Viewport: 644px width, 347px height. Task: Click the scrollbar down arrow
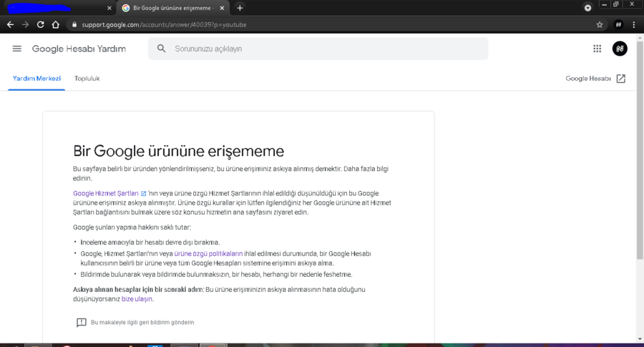[640, 339]
